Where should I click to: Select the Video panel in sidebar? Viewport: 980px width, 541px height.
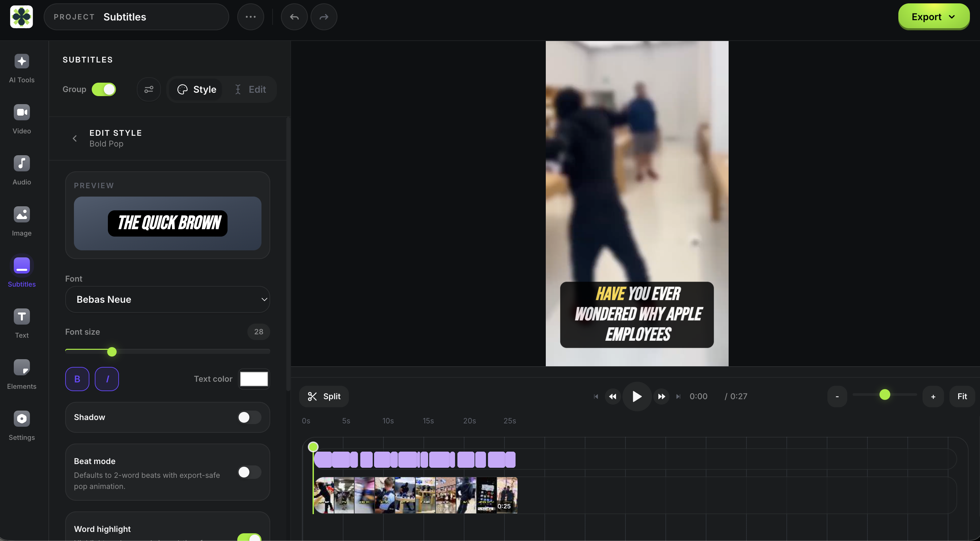21,119
